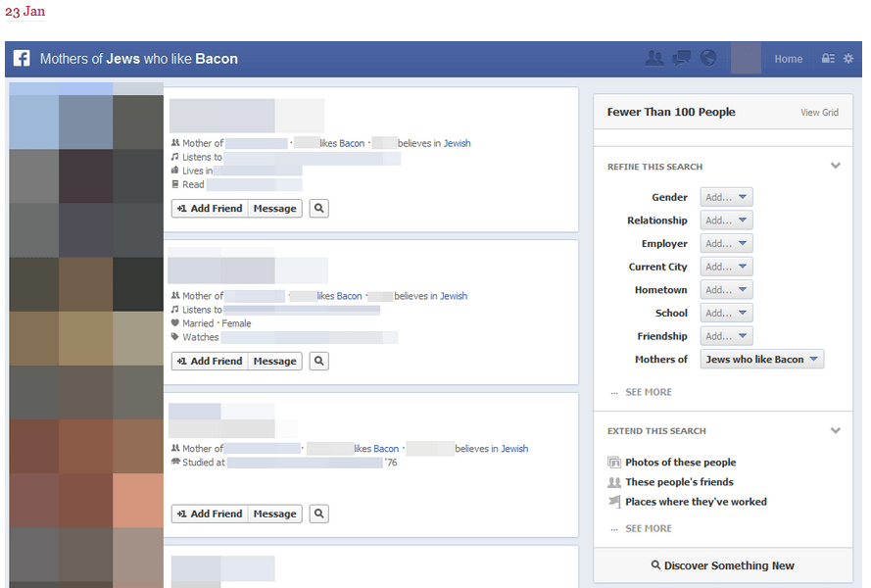
Task: Message the 'Married · Female' result person
Action: (275, 362)
